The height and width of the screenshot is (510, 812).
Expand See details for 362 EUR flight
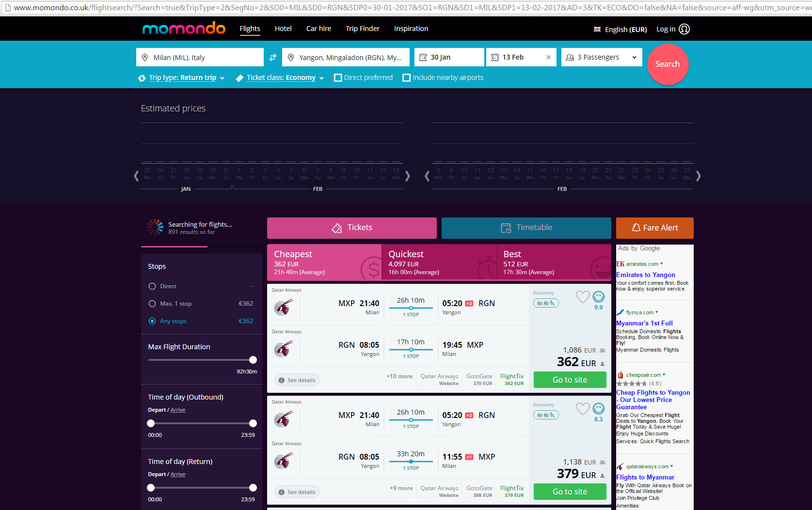tap(297, 380)
